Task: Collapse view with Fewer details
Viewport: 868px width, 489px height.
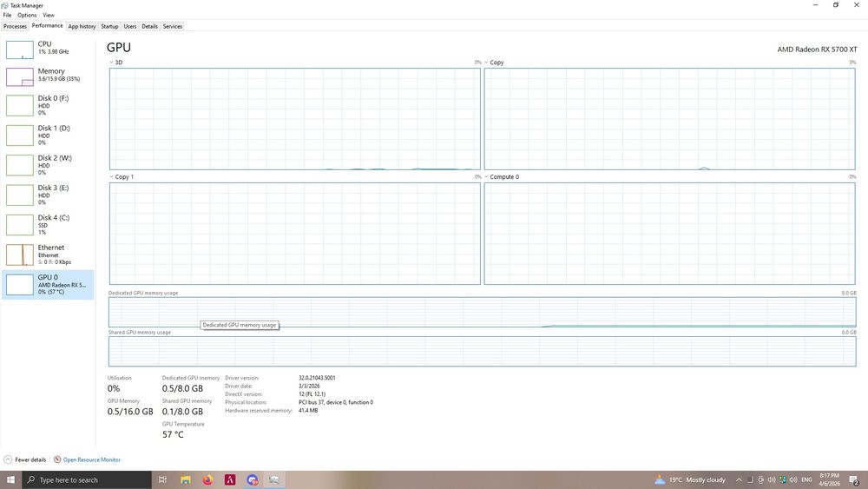Action: pos(25,459)
